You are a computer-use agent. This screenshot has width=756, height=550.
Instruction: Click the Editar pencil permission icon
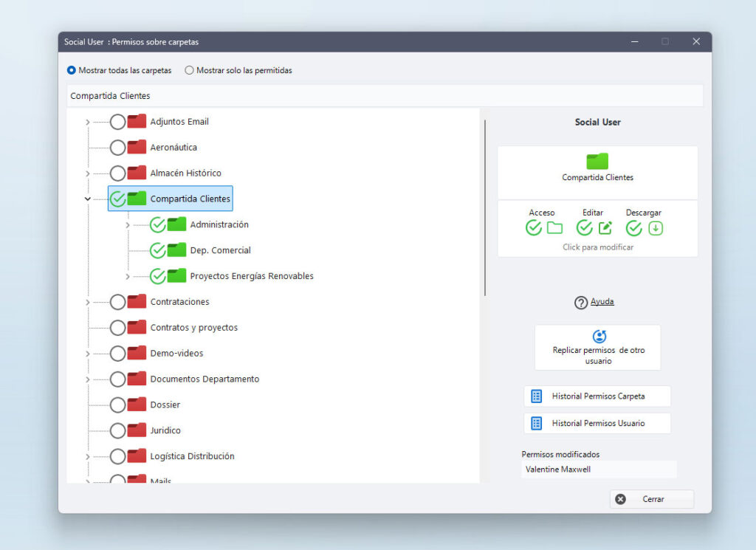[x=605, y=228]
